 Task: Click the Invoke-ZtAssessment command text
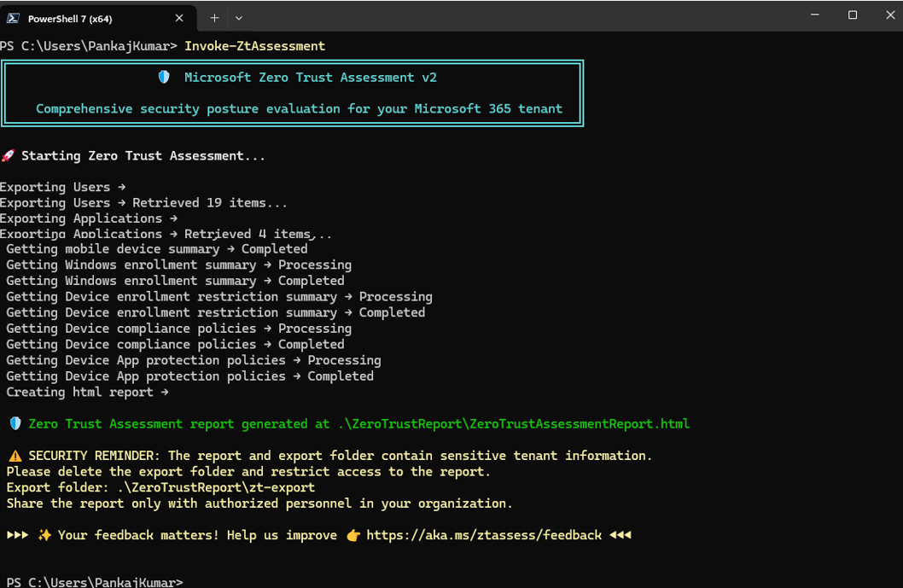click(x=254, y=46)
